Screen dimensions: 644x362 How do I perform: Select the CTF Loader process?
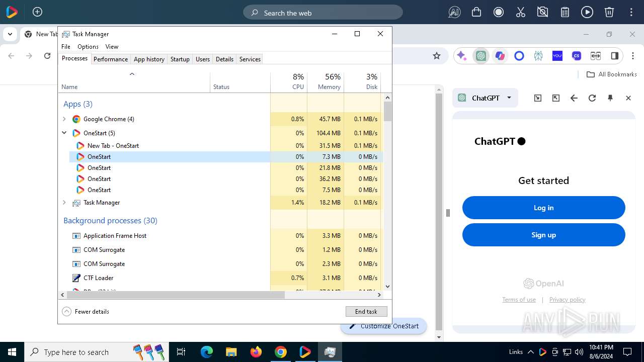tap(220, 278)
